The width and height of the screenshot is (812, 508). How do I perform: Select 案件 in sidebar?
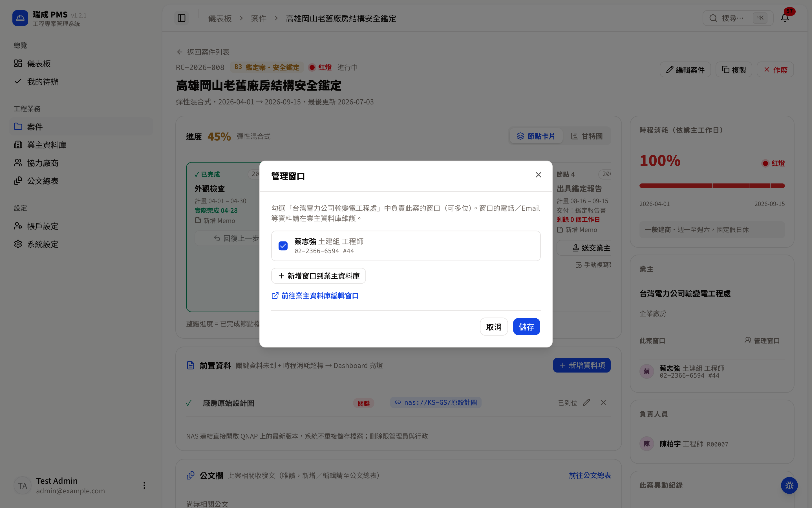coord(81,127)
